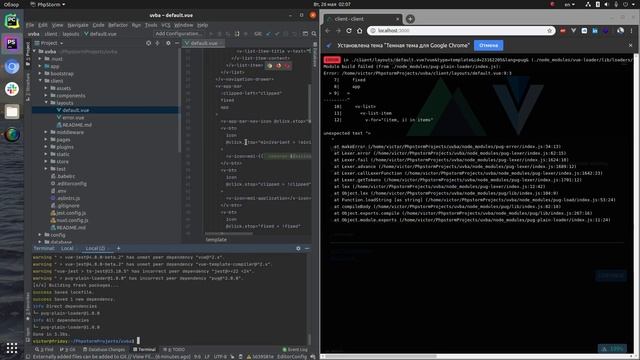Click Git update project arrow icon
640x360 pixels.
click(268, 33)
